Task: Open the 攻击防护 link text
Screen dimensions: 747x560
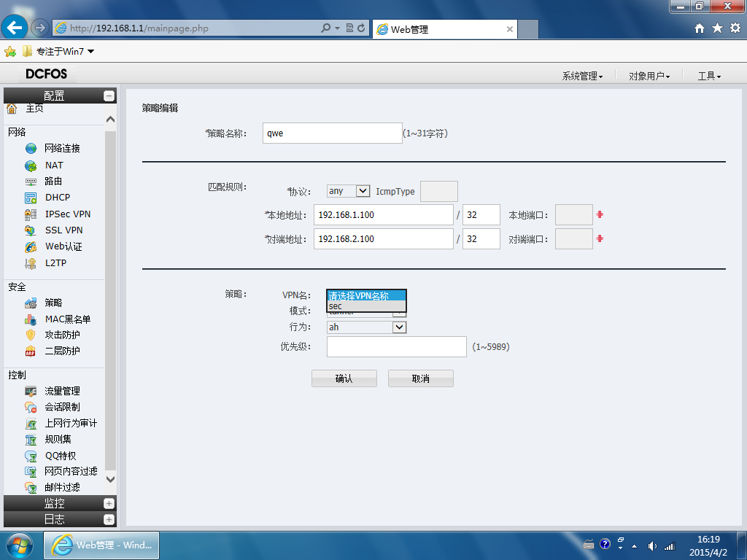Action: (x=63, y=335)
